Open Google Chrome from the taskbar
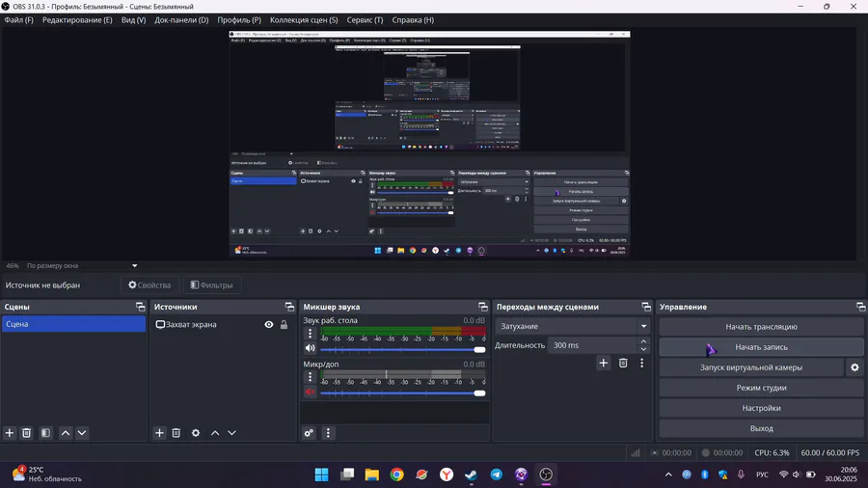868x488 pixels. point(397,474)
